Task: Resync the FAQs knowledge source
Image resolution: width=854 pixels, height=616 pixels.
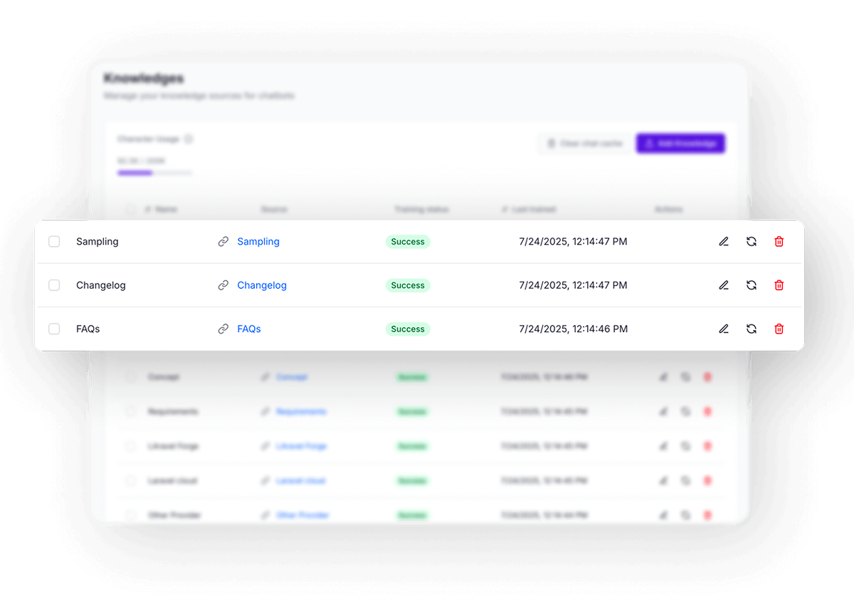Action: click(x=752, y=329)
